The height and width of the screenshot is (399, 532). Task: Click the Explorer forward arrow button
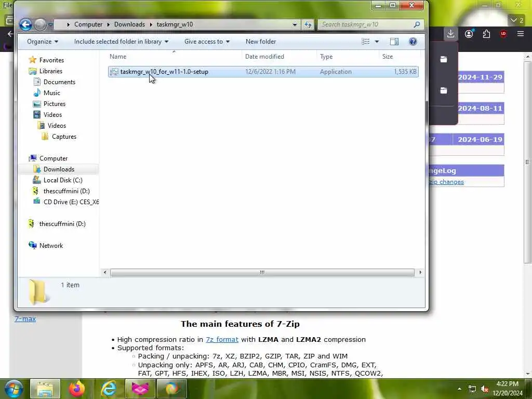pyautogui.click(x=40, y=24)
